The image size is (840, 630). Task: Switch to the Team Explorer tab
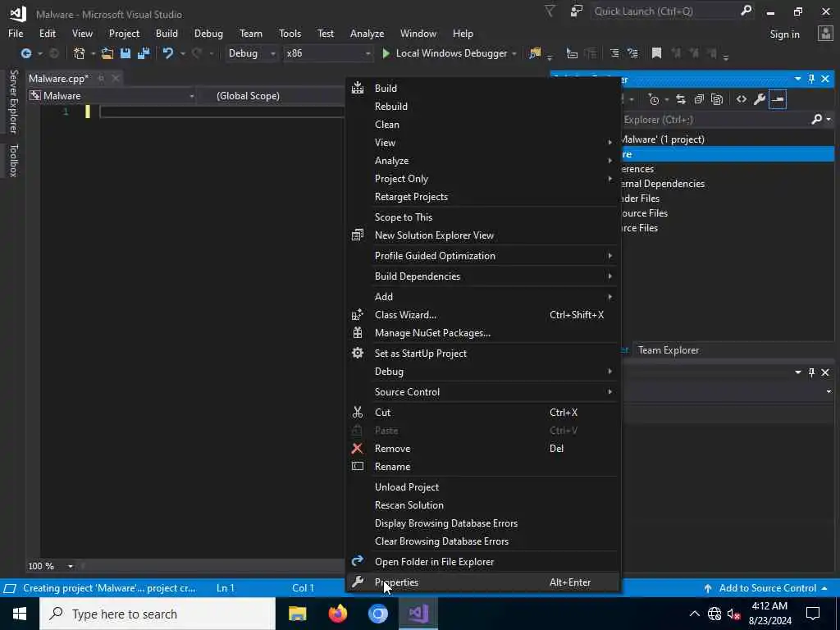click(669, 350)
